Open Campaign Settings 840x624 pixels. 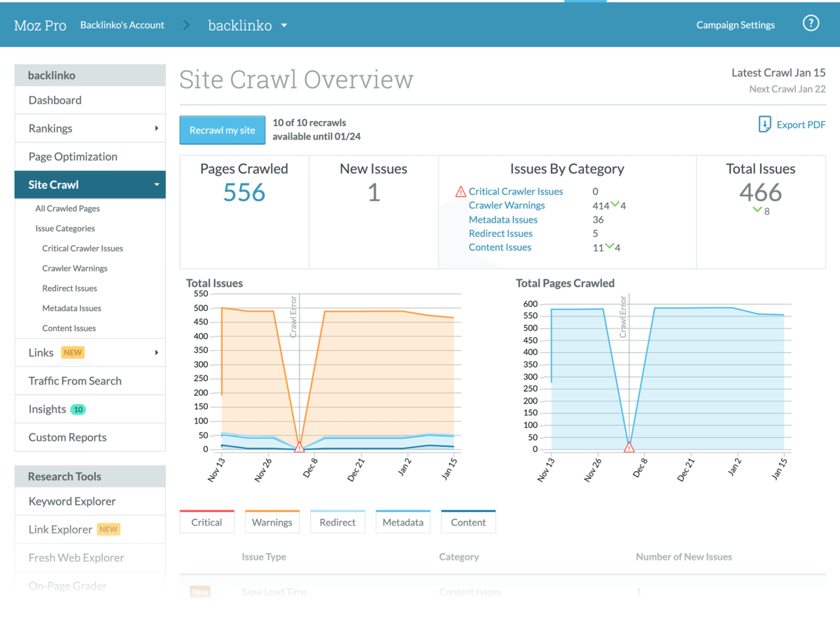coord(736,25)
